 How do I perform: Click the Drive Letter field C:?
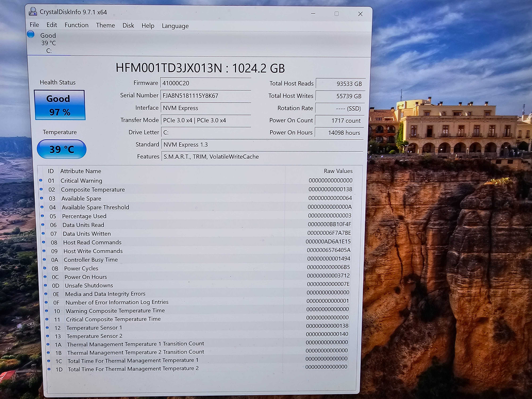tap(206, 132)
